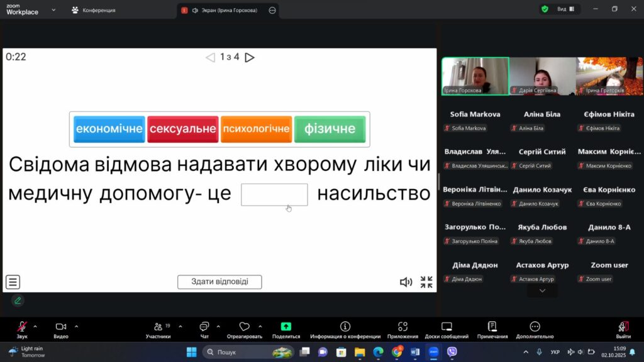Click the quiz fullscreen collapse icon
Image resolution: width=644 pixels, height=362 pixels.
pyautogui.click(x=426, y=282)
